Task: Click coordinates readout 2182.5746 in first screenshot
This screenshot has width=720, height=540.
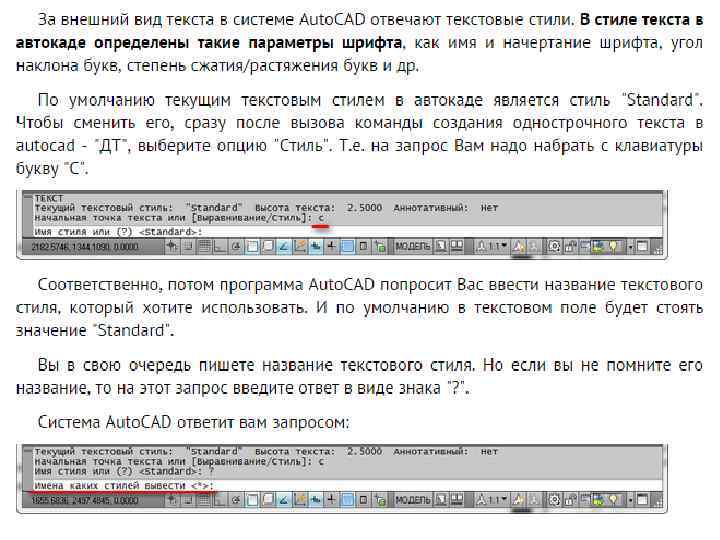Action: coord(84,247)
